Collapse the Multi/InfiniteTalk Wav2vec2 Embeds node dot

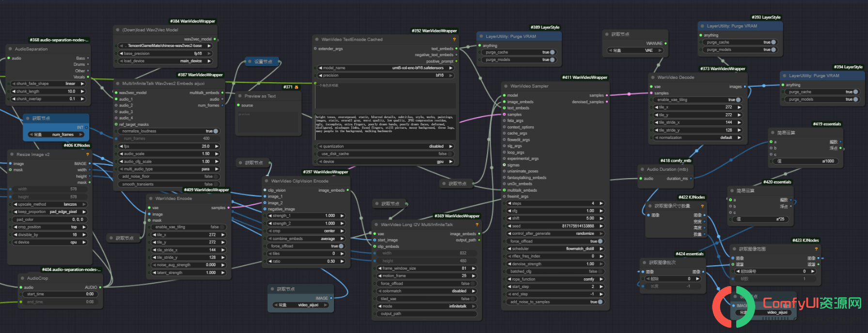tap(118, 83)
